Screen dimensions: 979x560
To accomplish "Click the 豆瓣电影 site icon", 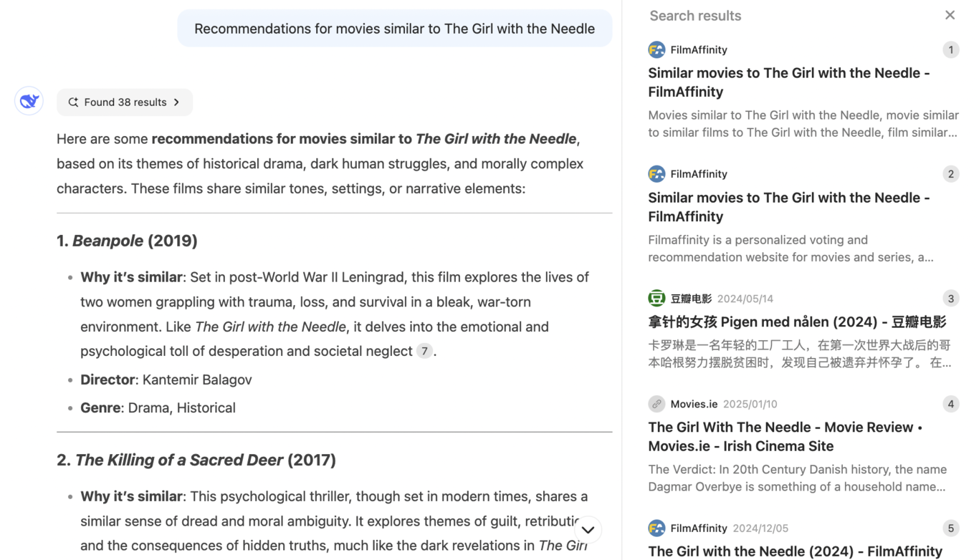I will point(656,298).
